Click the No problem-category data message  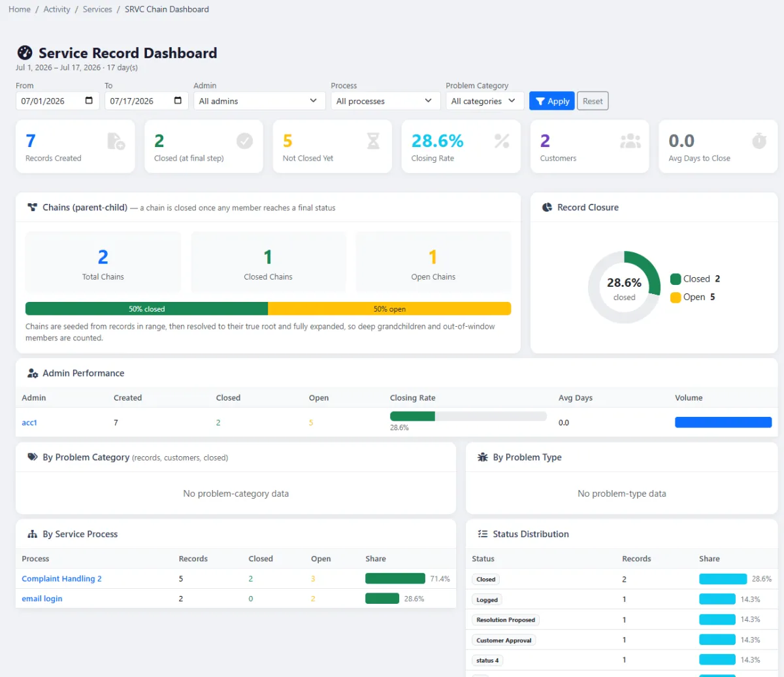236,493
